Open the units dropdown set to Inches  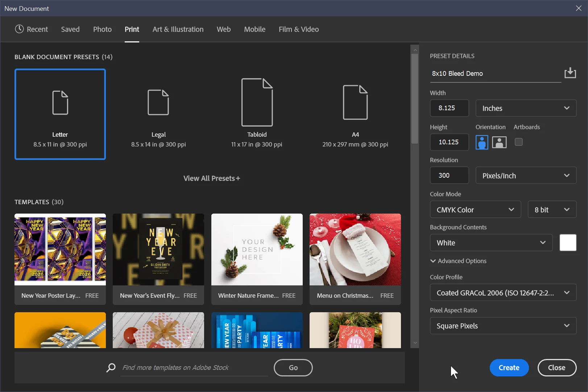click(x=526, y=108)
